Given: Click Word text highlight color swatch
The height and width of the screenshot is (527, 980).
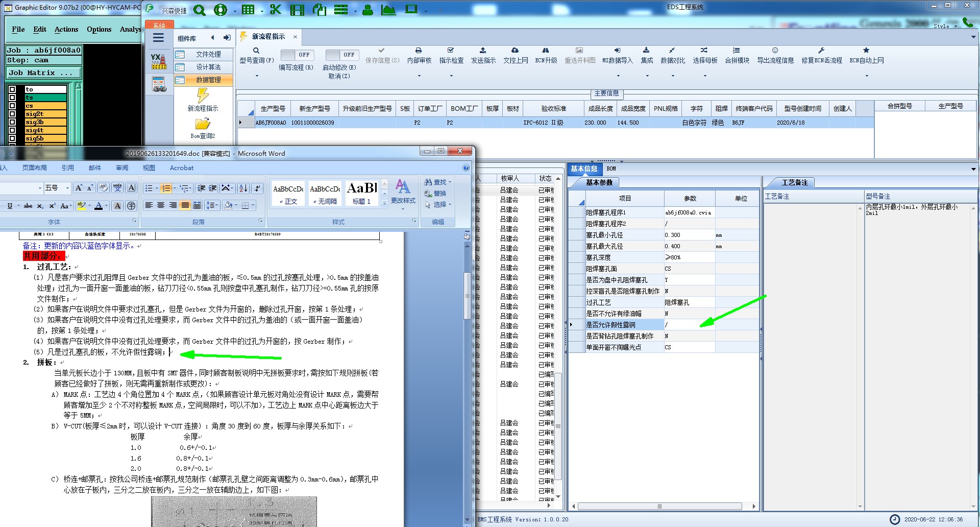Looking at the screenshot, I should pos(81,206).
